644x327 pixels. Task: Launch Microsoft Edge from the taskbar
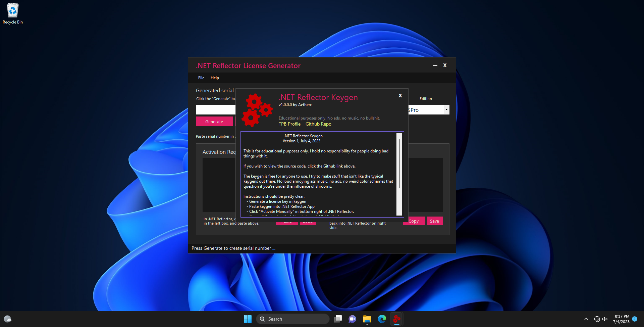click(382, 319)
